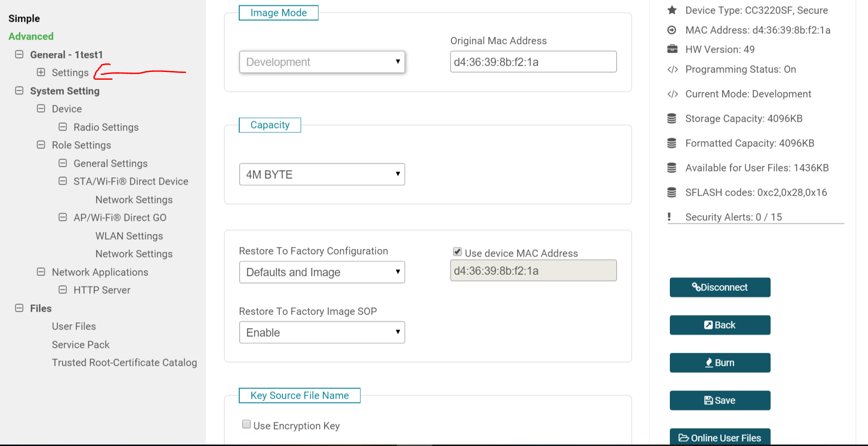Click the MAC Address arrow icon
Viewport: 868px width, 446px height.
click(x=672, y=30)
